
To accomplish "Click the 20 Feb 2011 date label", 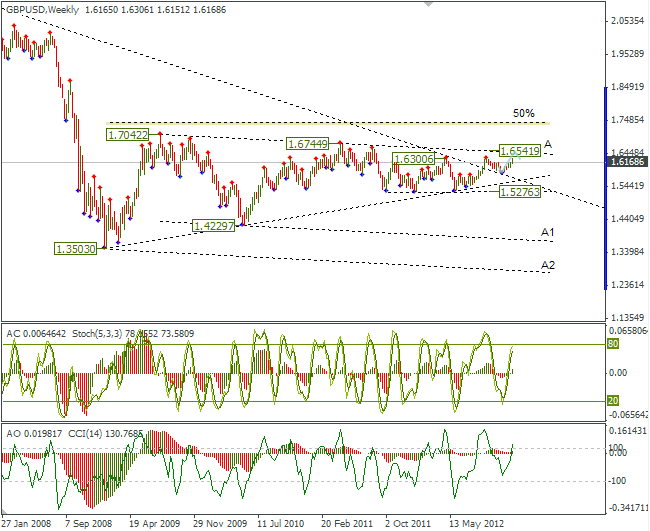I will pos(347,523).
